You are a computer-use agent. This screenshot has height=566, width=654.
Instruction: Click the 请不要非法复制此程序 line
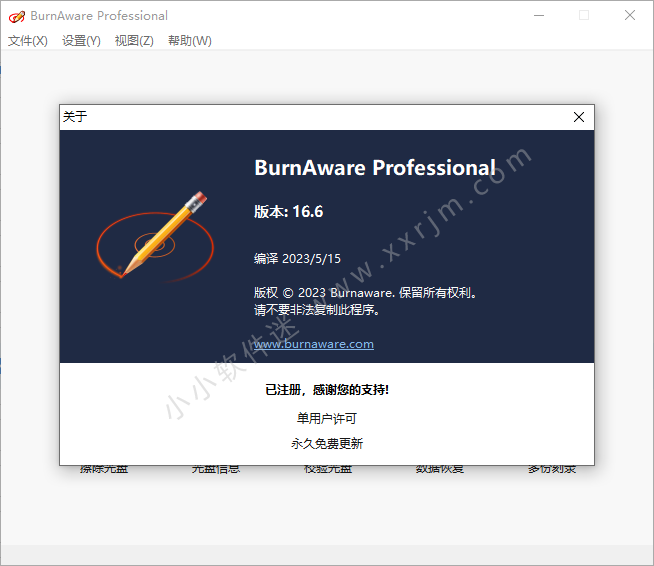click(x=316, y=310)
